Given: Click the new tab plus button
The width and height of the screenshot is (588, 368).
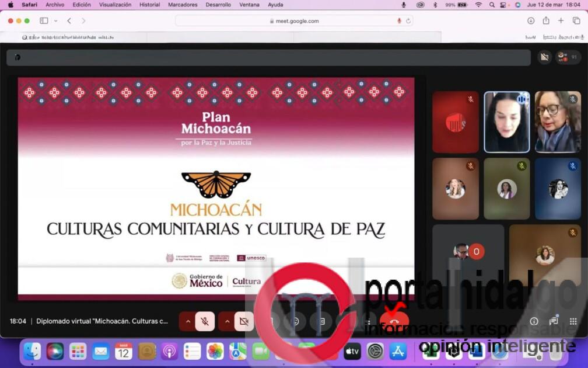Looking at the screenshot, I should 561,20.
